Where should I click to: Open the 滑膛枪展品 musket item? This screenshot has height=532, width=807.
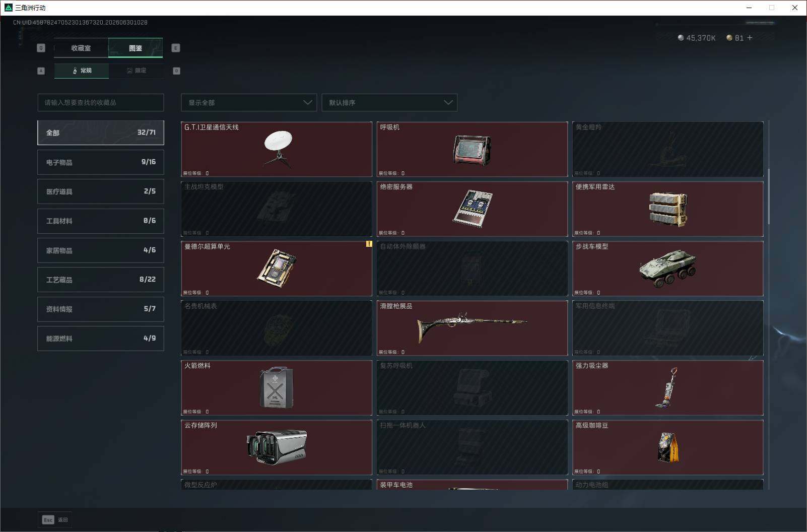coord(472,328)
